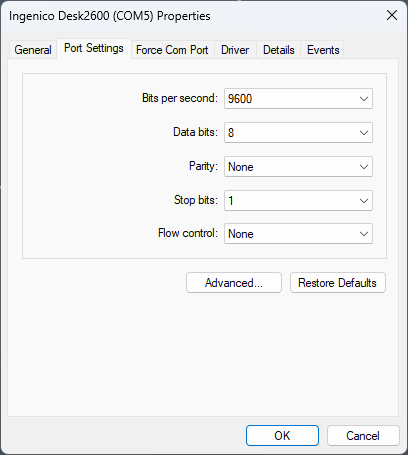Cancel the Properties dialog
The width and height of the screenshot is (408, 455).
pyautogui.click(x=363, y=435)
